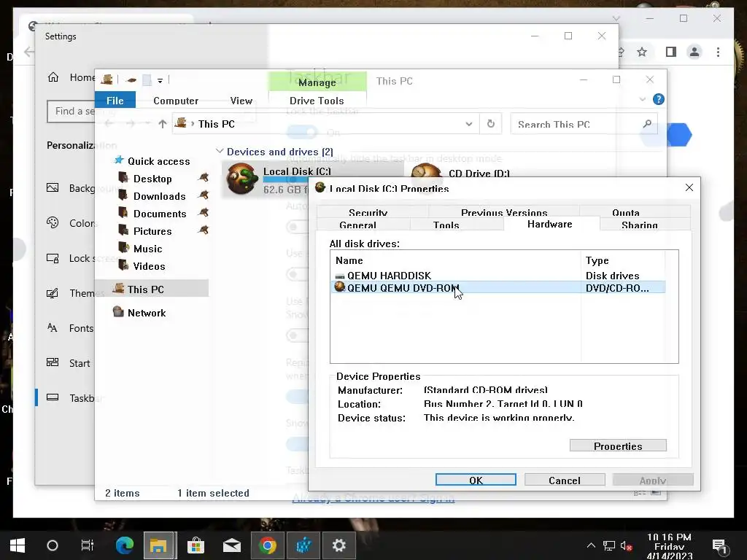This screenshot has height=560, width=747.
Task: Select the Local Disk (C:) drive icon
Action: pos(242,179)
